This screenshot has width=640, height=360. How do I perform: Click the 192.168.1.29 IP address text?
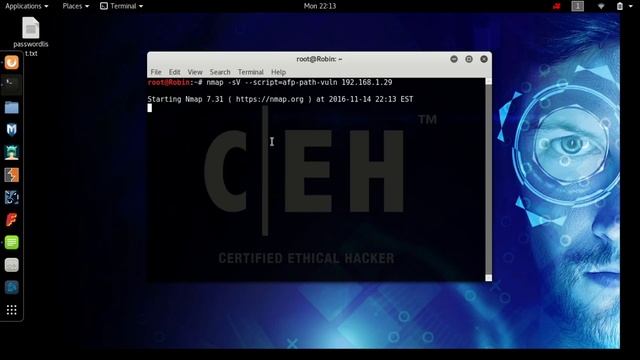coord(367,82)
